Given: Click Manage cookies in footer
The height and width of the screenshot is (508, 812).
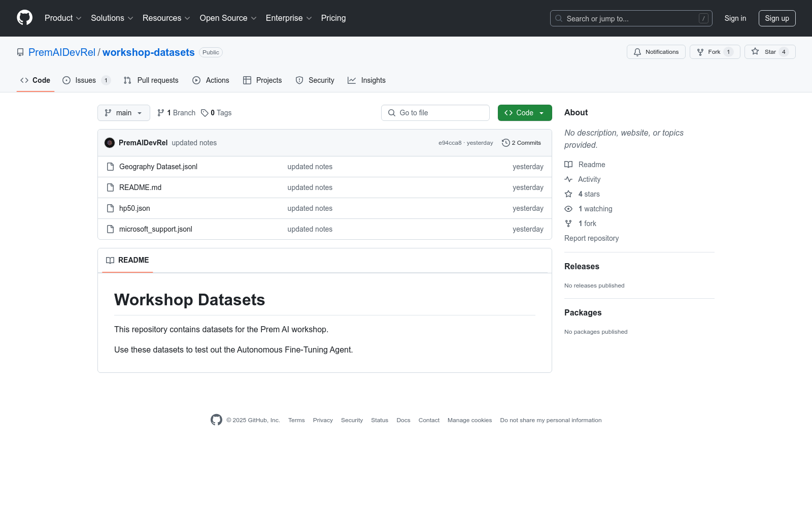Looking at the screenshot, I should (x=469, y=420).
